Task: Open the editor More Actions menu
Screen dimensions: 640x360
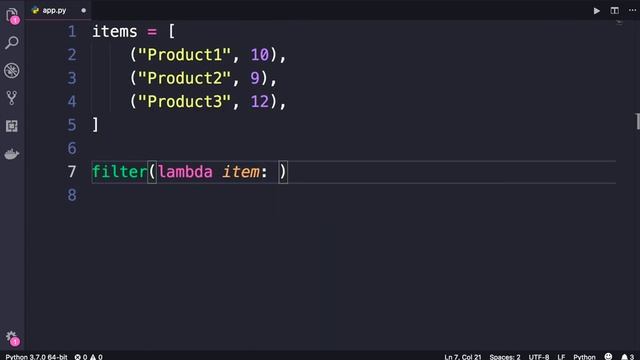Action: [632, 11]
